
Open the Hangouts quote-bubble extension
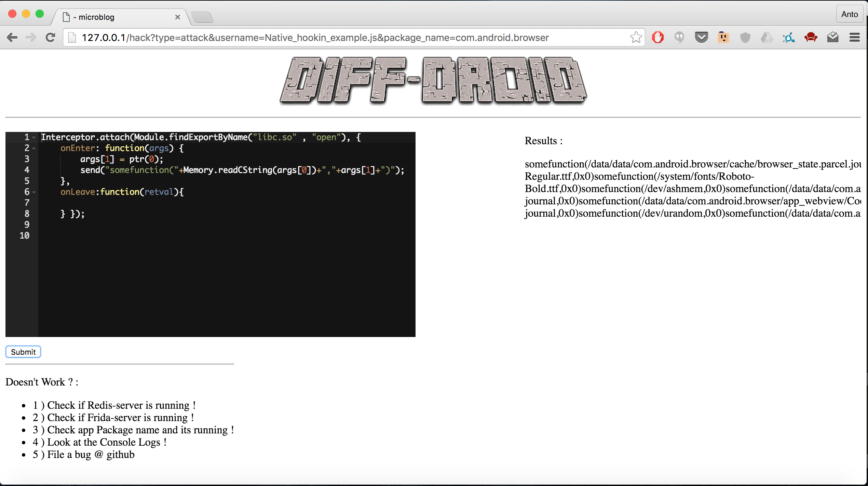[679, 37]
